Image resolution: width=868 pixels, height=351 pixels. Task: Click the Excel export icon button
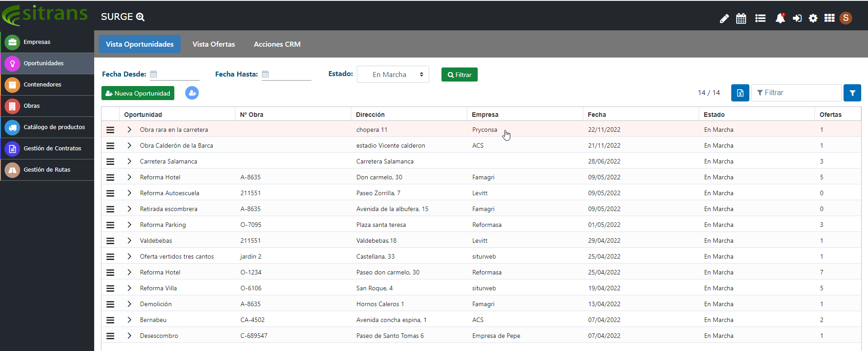click(740, 93)
